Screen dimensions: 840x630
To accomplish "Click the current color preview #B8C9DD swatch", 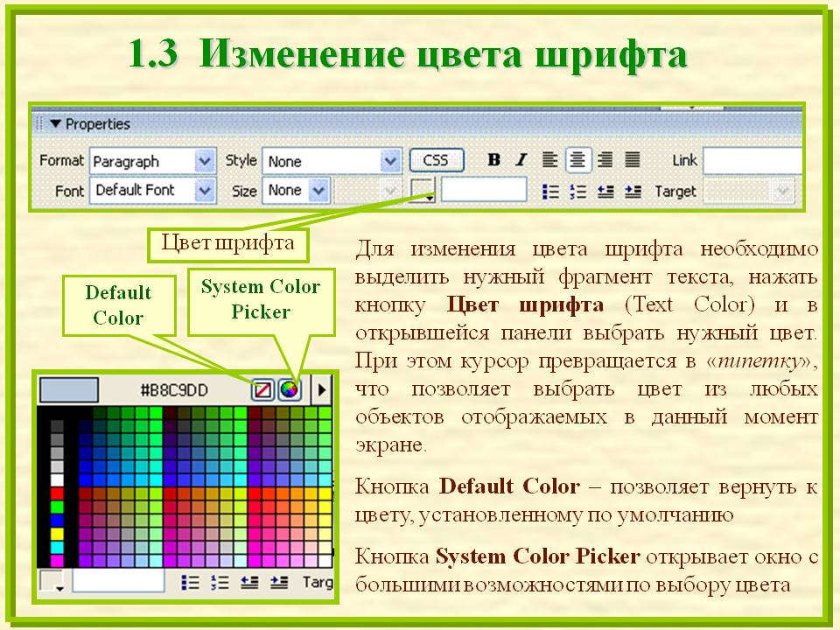I will [69, 389].
